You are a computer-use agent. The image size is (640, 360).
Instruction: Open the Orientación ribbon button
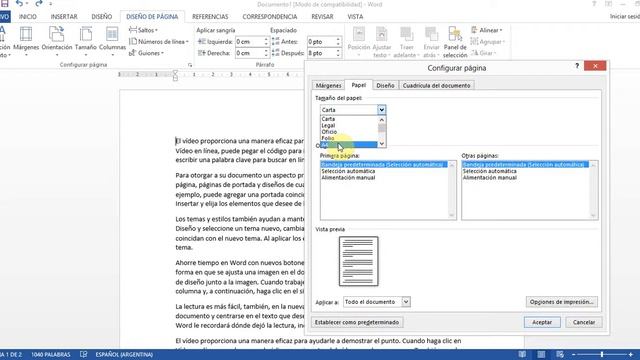point(57,41)
